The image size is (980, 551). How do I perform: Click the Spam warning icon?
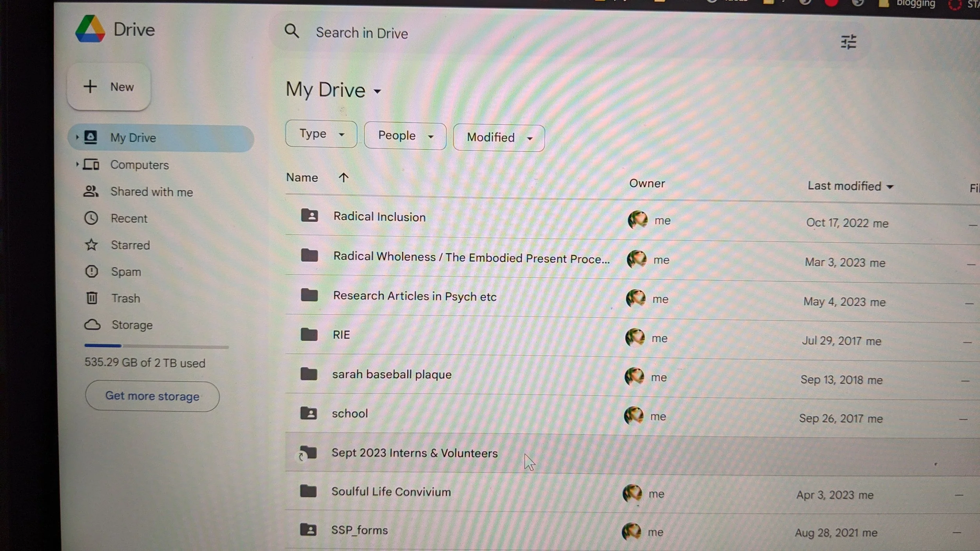[91, 272]
